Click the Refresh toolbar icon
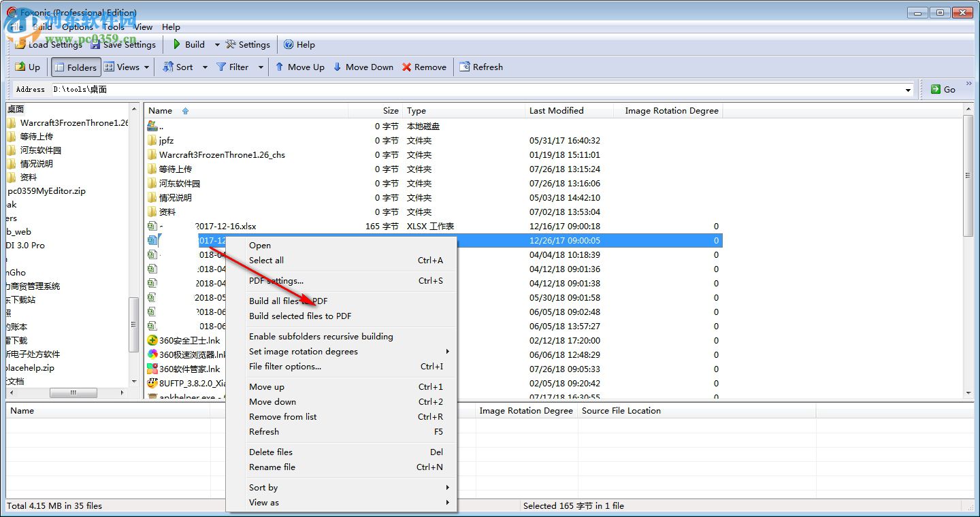This screenshot has width=980, height=517. click(465, 67)
